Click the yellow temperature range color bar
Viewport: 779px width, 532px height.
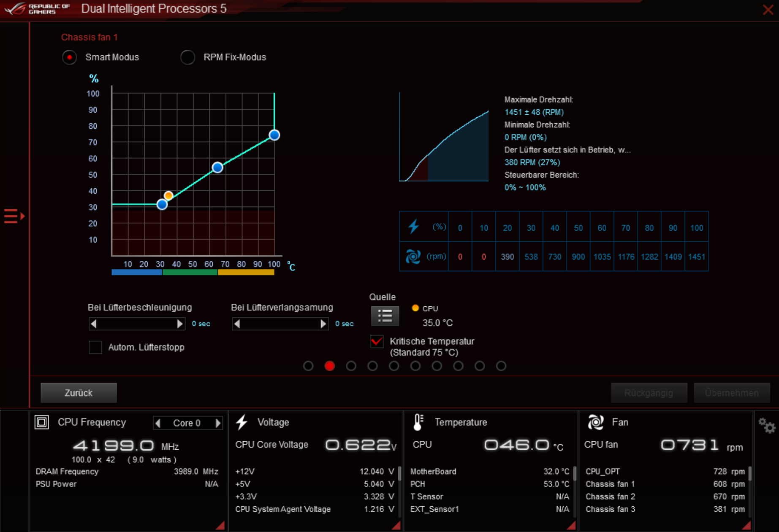click(246, 273)
